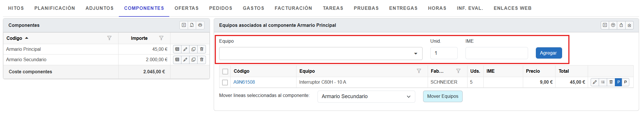Click the filter icon on Codigo column

[109, 38]
